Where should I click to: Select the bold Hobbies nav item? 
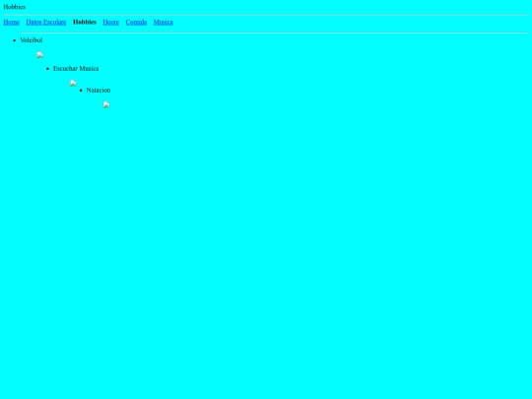pyautogui.click(x=85, y=22)
